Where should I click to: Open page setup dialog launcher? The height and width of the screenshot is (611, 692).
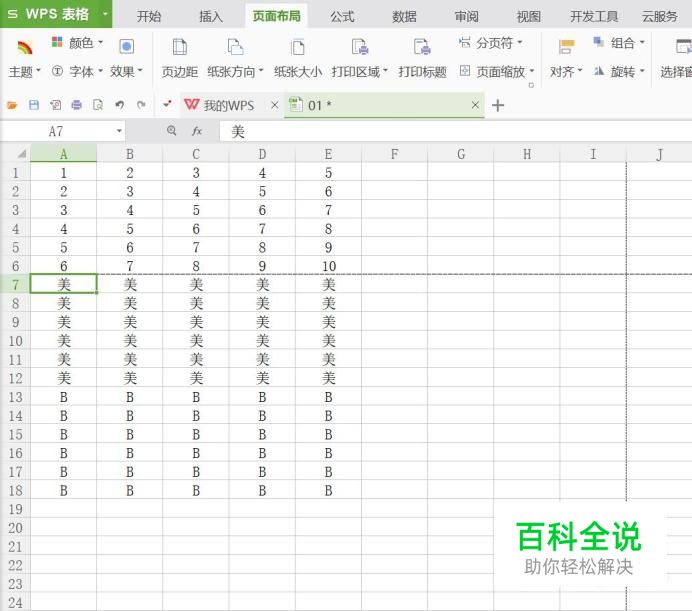(x=531, y=85)
